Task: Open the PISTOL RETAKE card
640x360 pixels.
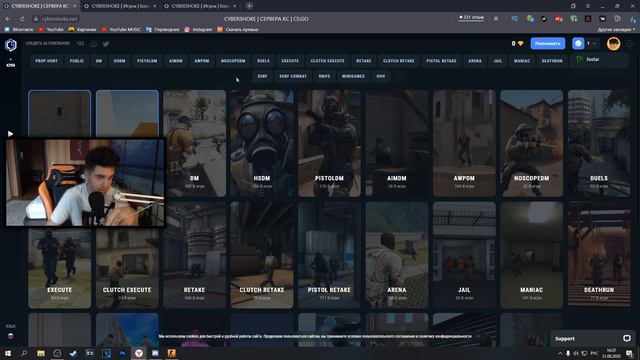Action: coord(329,255)
